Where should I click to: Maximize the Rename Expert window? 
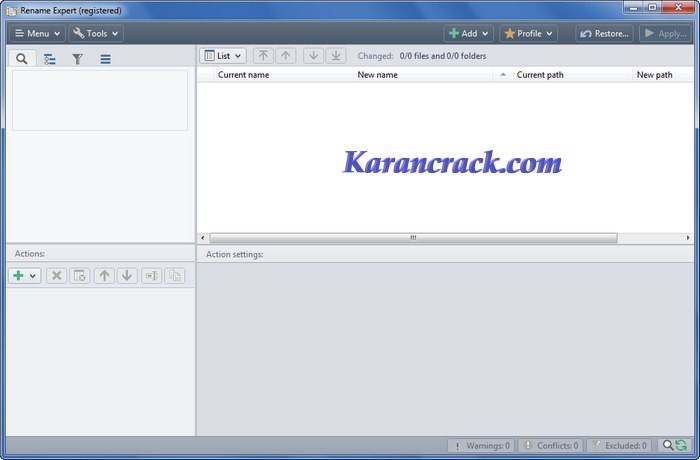click(652, 8)
